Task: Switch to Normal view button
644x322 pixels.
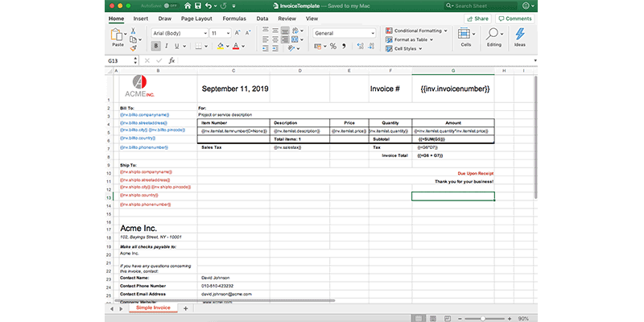Action: (419, 318)
